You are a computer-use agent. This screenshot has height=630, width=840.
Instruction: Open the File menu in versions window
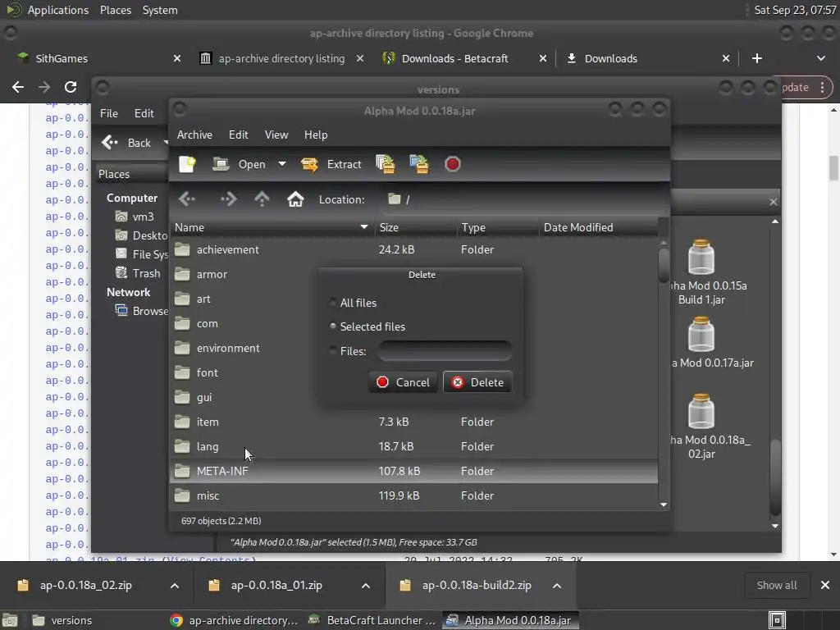(x=109, y=113)
